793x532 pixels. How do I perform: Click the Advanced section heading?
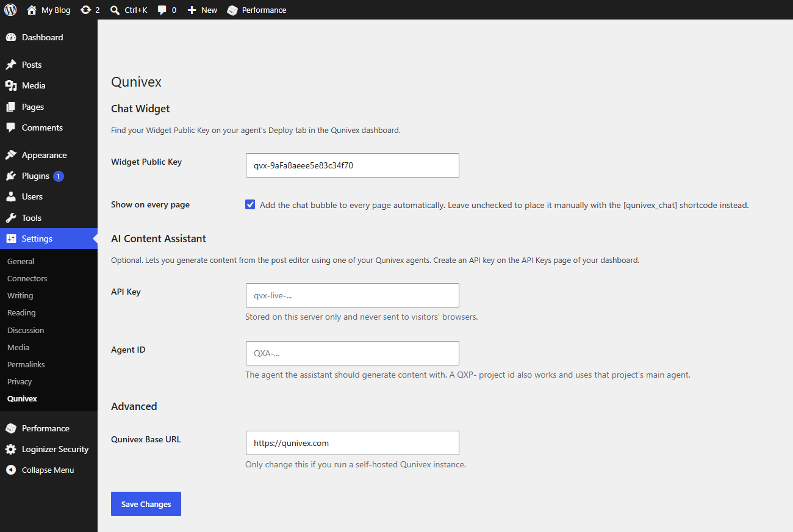134,406
